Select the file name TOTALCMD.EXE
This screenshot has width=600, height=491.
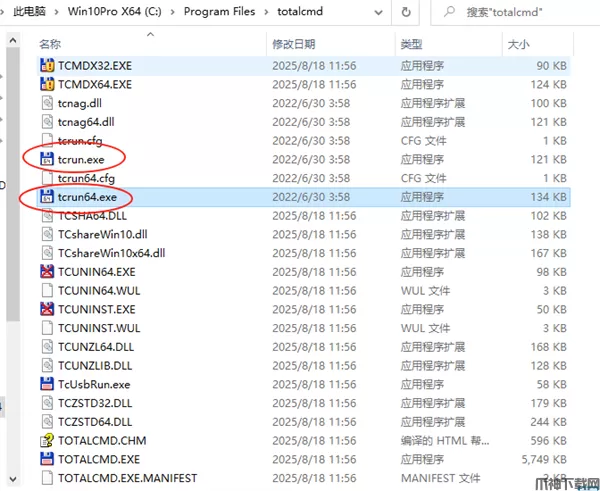pos(99,460)
